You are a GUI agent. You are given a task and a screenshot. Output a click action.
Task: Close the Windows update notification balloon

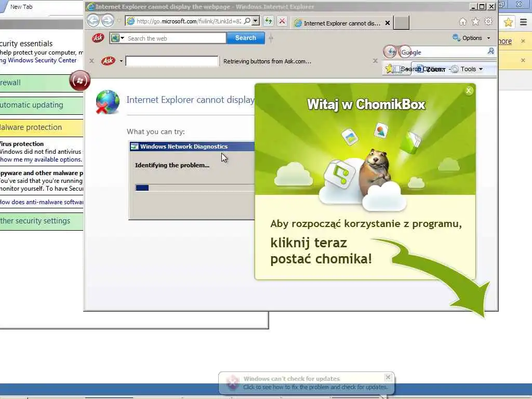(388, 377)
